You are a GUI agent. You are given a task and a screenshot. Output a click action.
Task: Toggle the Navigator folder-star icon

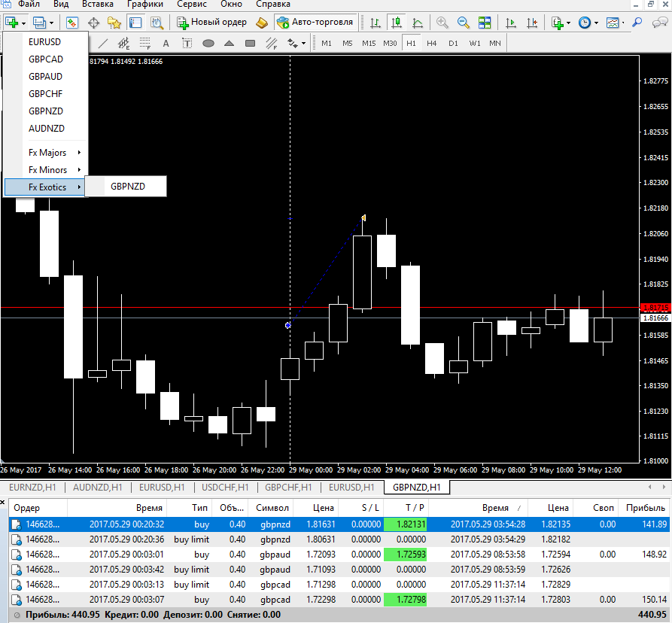[114, 23]
